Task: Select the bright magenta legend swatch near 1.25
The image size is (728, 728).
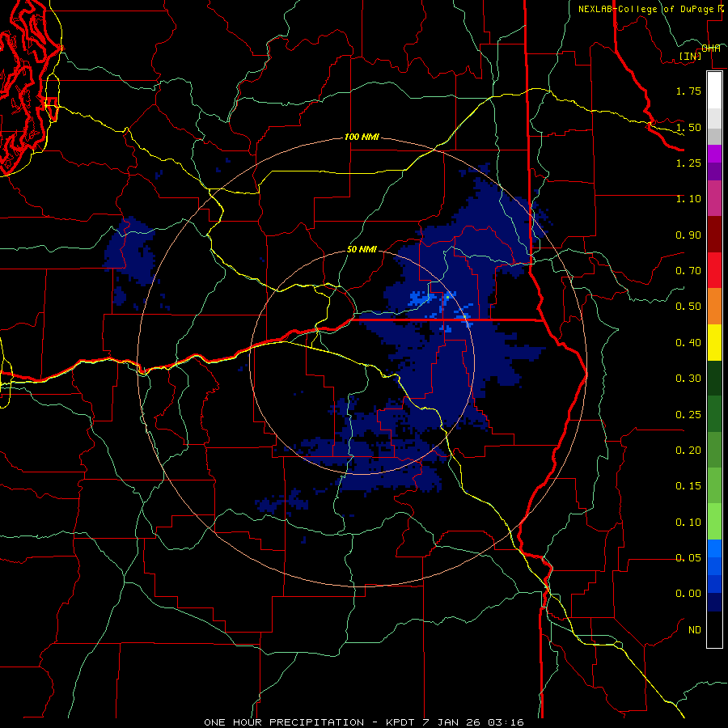Action: pos(714,154)
